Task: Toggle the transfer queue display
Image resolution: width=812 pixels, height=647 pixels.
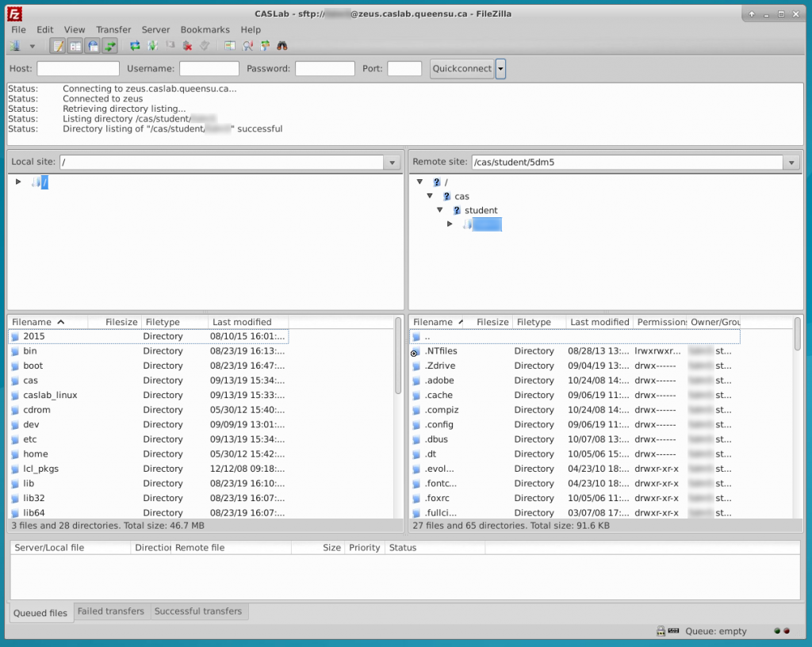Action: pos(109,46)
